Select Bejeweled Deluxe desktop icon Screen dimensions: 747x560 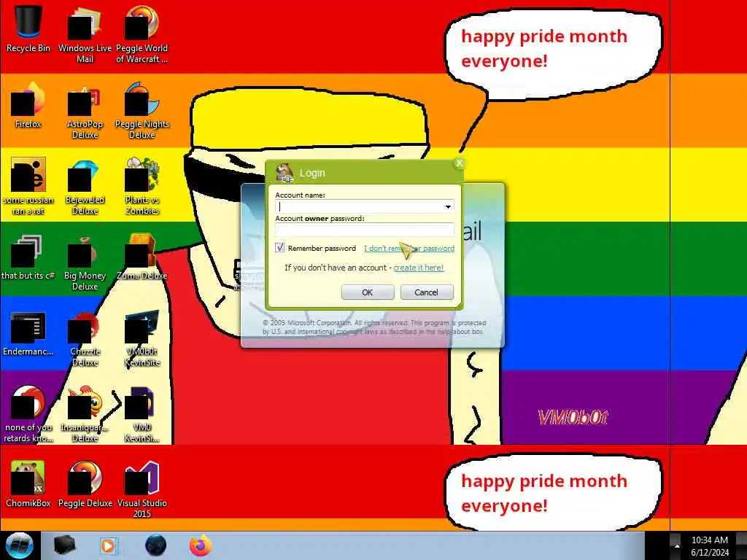point(85,187)
